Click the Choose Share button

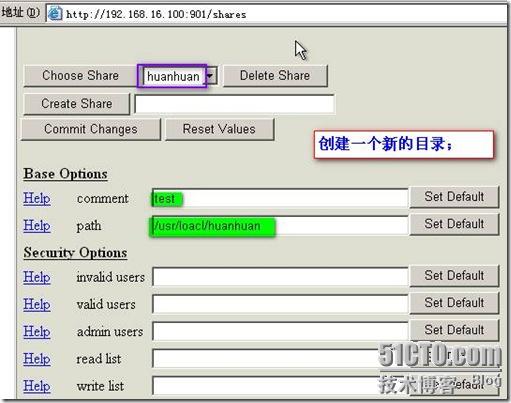coord(80,76)
